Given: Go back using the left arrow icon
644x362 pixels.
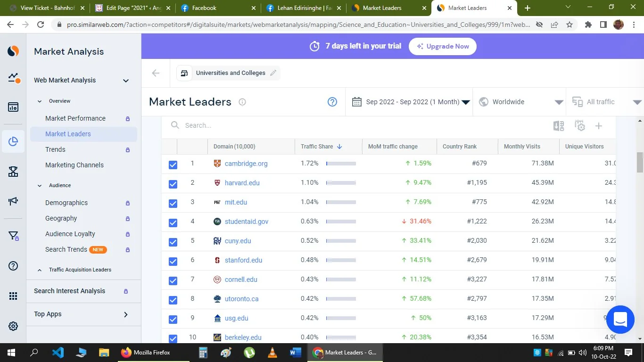Looking at the screenshot, I should pyautogui.click(x=156, y=73).
